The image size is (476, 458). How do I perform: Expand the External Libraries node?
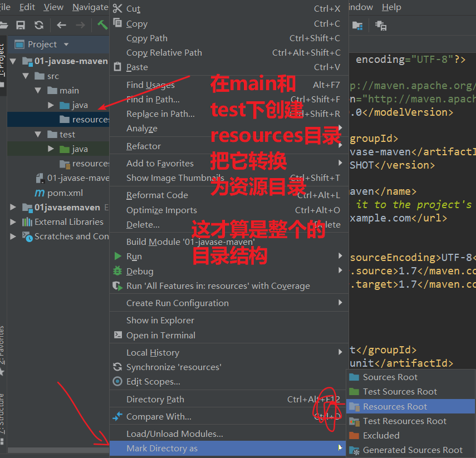(13, 222)
